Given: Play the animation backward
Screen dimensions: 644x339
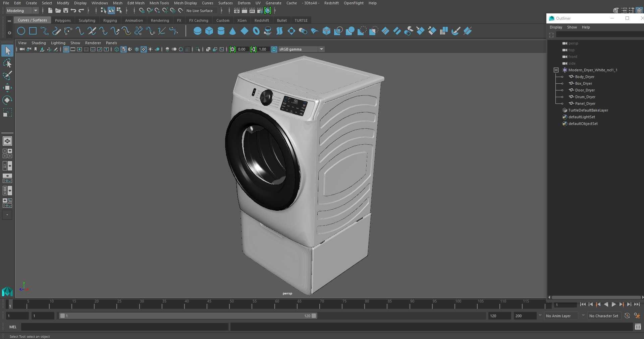Looking at the screenshot, I should click(x=606, y=304).
